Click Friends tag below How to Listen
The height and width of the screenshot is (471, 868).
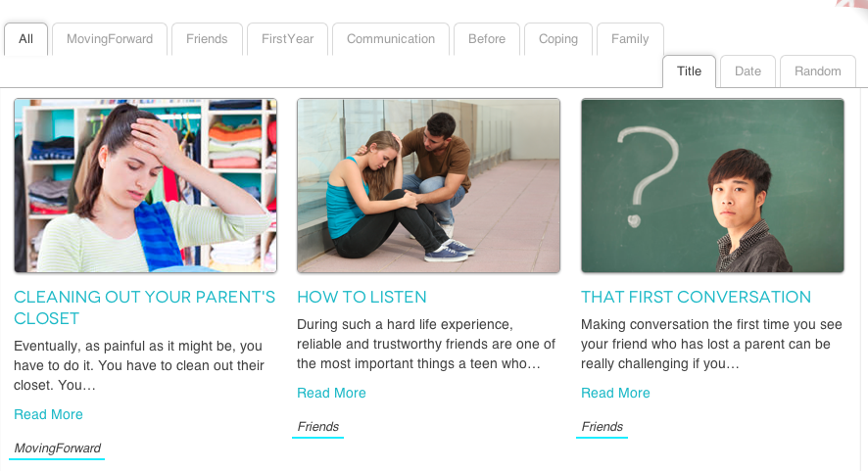[x=318, y=427]
